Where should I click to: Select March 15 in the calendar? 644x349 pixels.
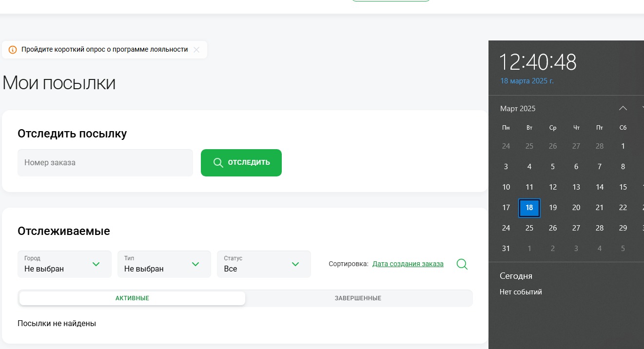click(623, 187)
